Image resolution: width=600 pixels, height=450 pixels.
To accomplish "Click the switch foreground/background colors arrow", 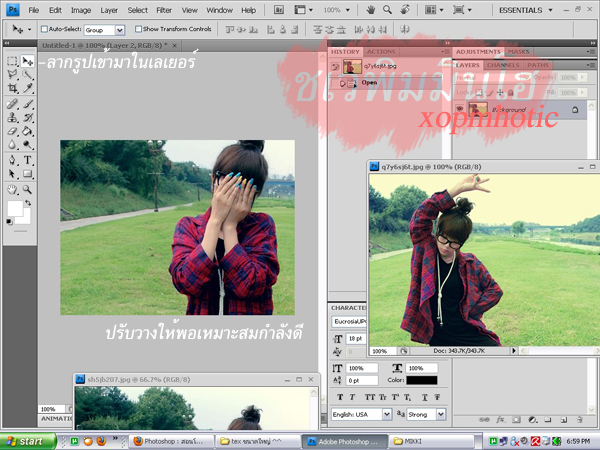I will tap(28, 202).
